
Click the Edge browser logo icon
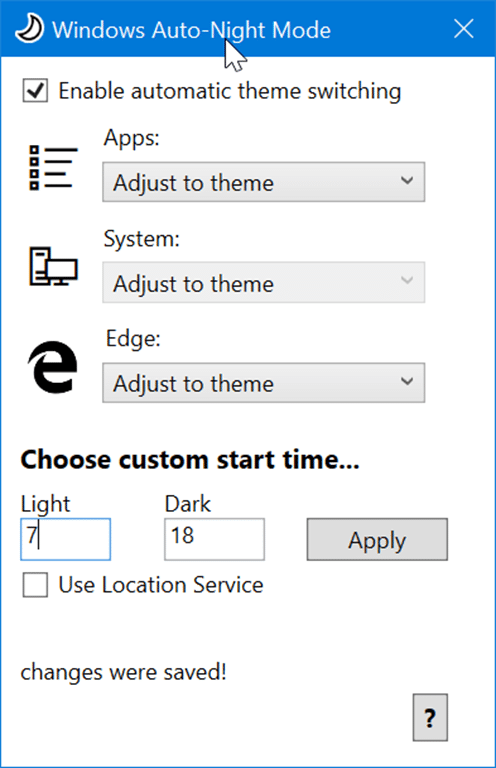[x=52, y=367]
